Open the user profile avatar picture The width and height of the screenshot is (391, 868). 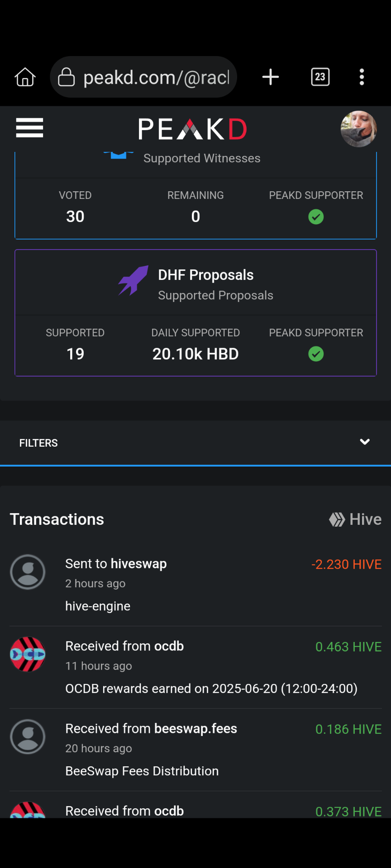359,129
